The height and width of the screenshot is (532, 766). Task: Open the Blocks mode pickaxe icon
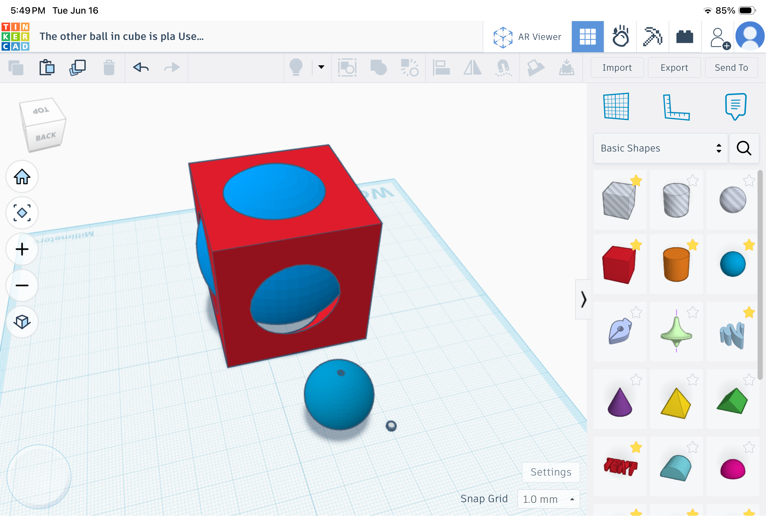652,36
